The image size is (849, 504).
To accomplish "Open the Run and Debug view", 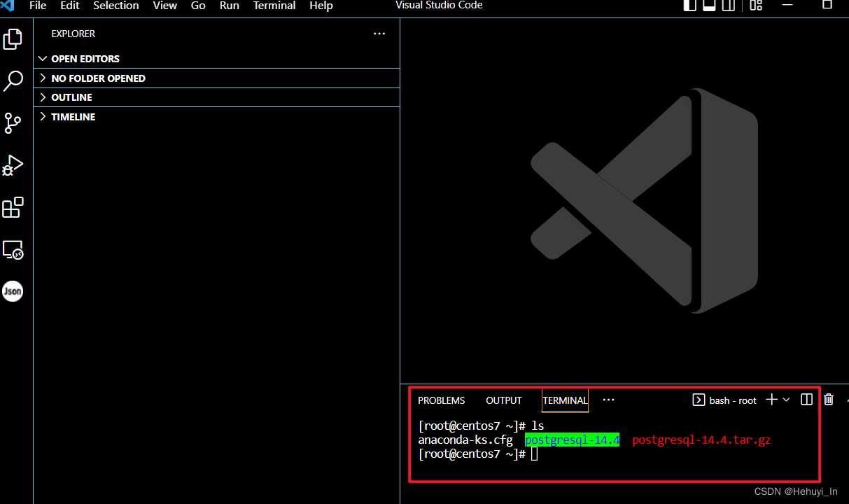I will point(13,165).
